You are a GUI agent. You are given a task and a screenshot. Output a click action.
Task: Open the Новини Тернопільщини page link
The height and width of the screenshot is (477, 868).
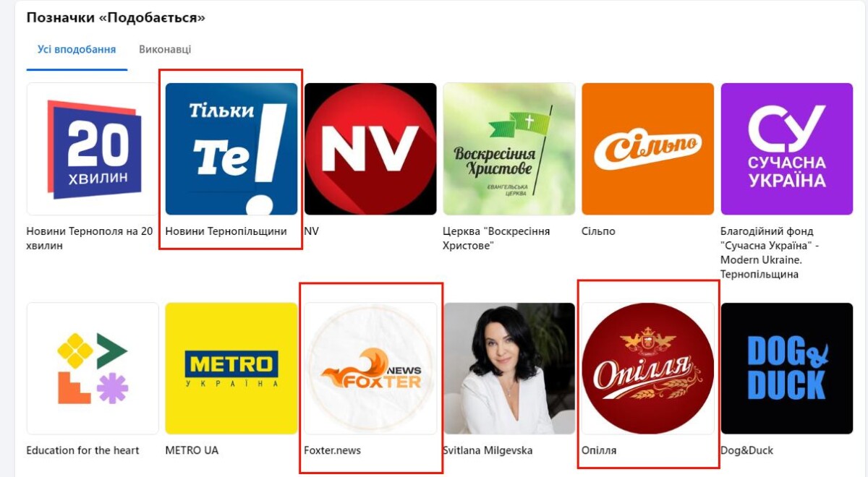226,231
